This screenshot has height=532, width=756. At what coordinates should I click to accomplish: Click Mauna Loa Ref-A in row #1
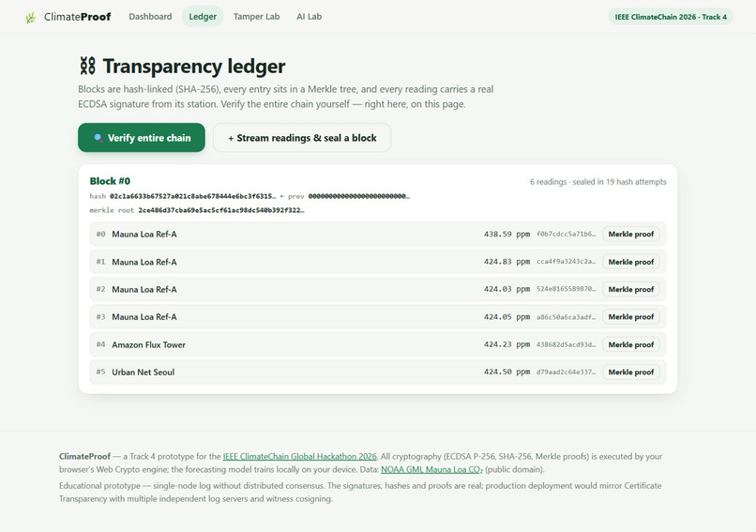click(x=144, y=262)
